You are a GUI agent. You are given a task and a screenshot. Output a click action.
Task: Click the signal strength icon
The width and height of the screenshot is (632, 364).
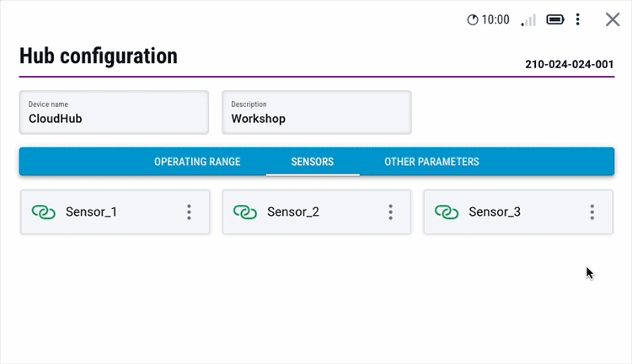[528, 19]
